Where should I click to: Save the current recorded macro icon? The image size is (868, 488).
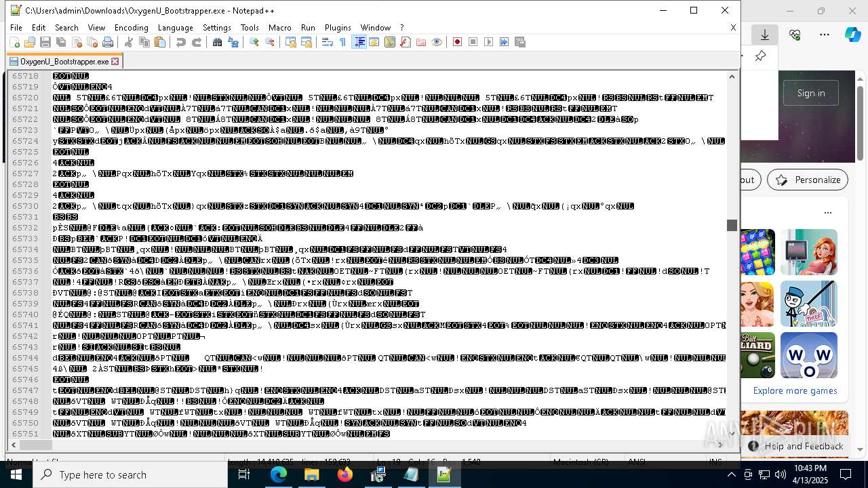point(520,42)
